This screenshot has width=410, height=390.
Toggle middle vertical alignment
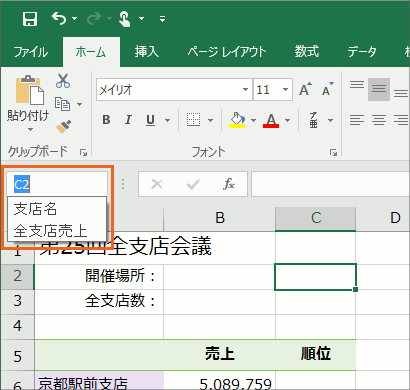point(379,89)
